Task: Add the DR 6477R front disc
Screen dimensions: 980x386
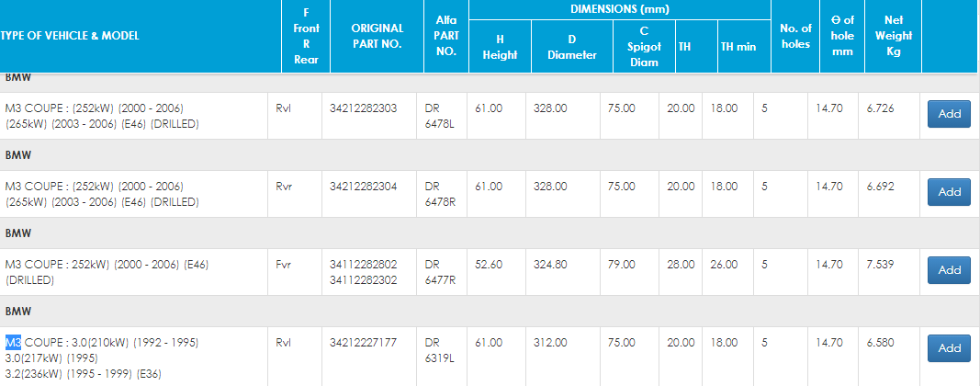Action: [x=949, y=270]
